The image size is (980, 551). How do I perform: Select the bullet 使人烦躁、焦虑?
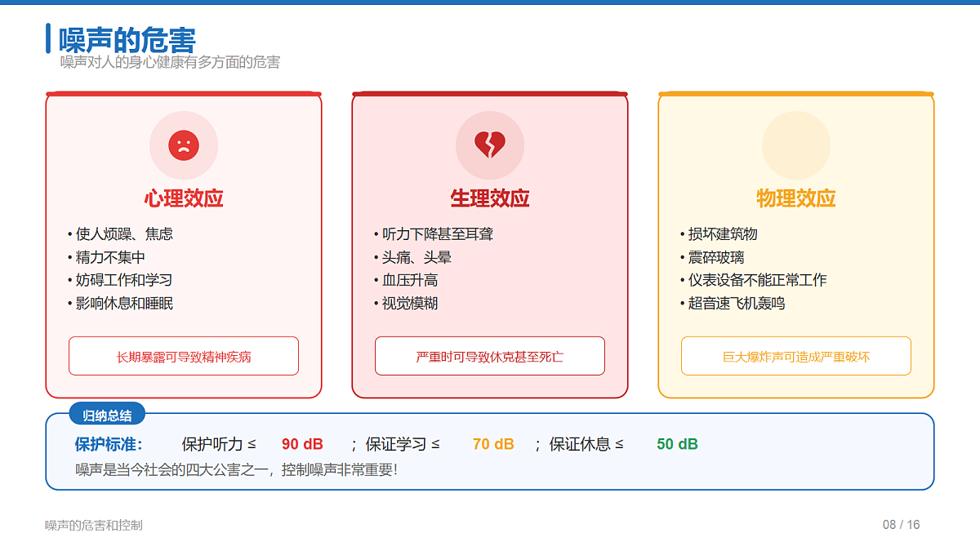(x=120, y=234)
